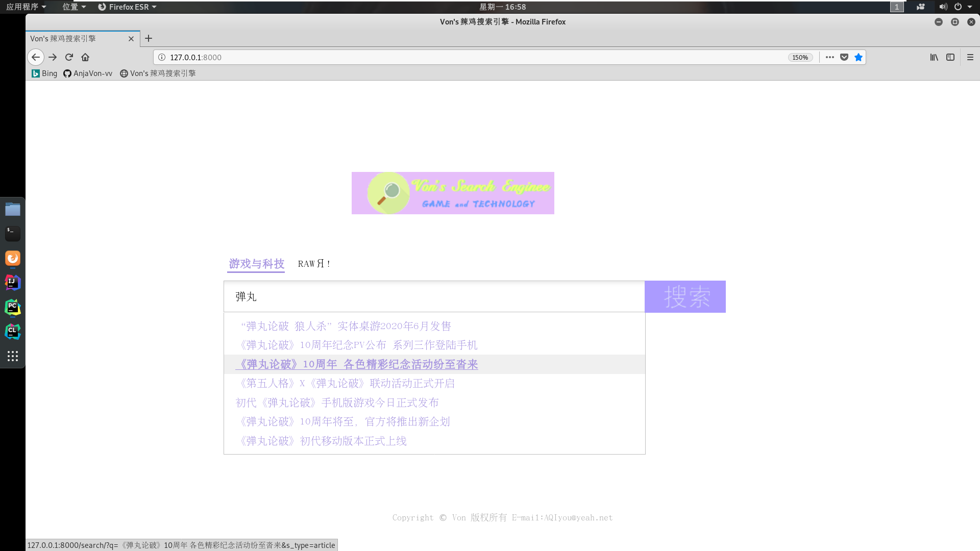Toggle the bookmark star for this page
The height and width of the screenshot is (551, 980).
click(x=858, y=57)
